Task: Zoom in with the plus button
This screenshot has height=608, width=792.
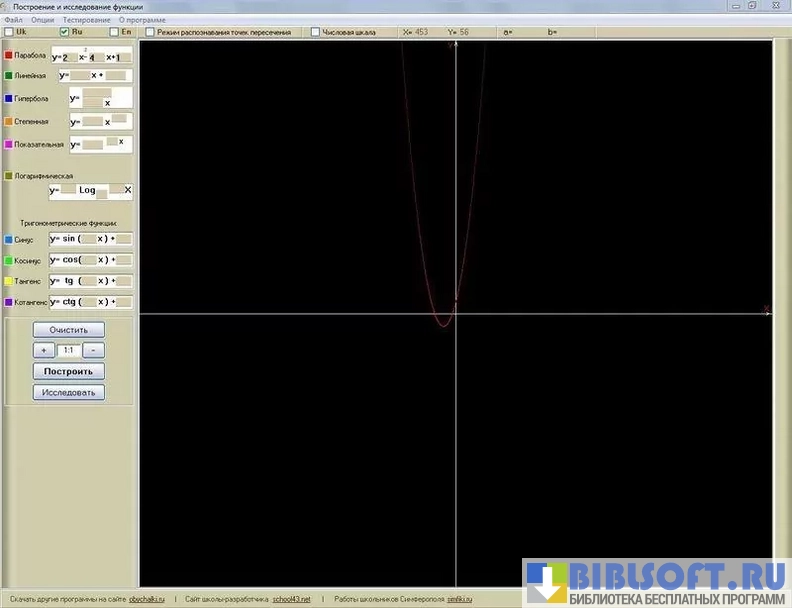Action: pos(44,351)
